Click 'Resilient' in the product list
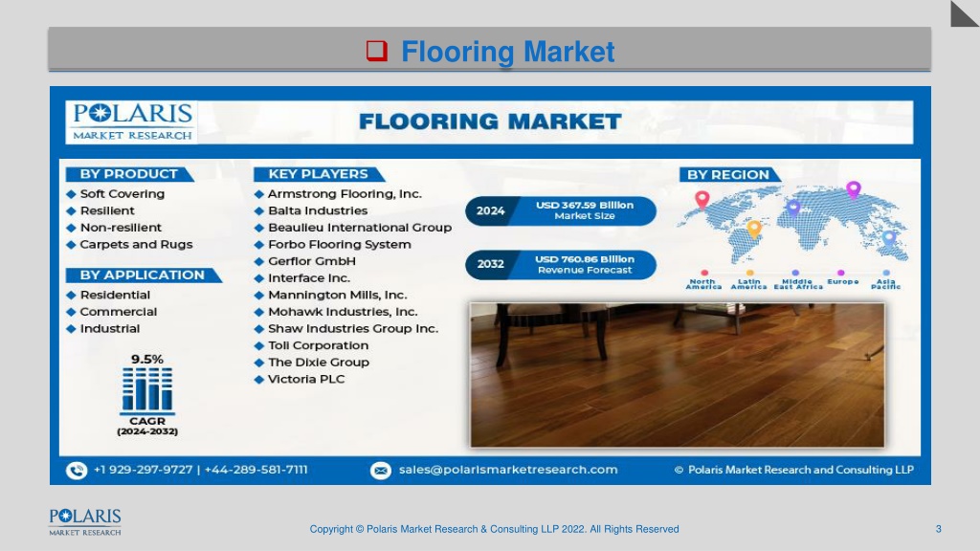 click(x=107, y=211)
